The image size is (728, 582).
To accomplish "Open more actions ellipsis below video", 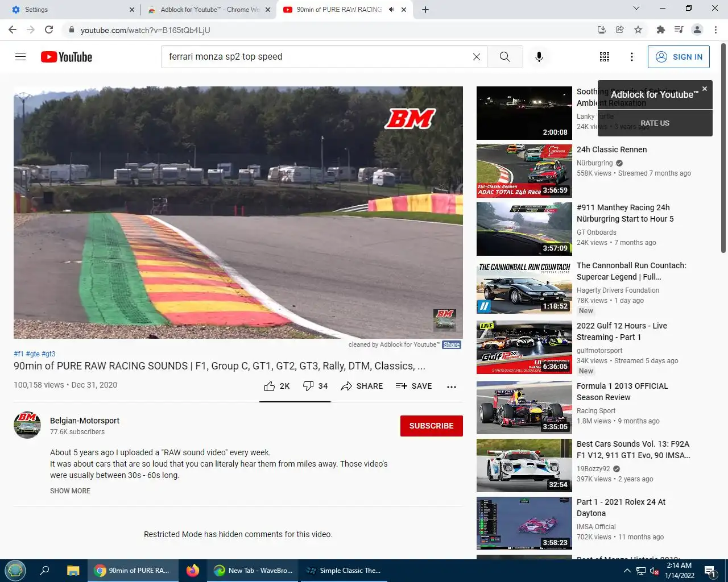I will pyautogui.click(x=452, y=386).
